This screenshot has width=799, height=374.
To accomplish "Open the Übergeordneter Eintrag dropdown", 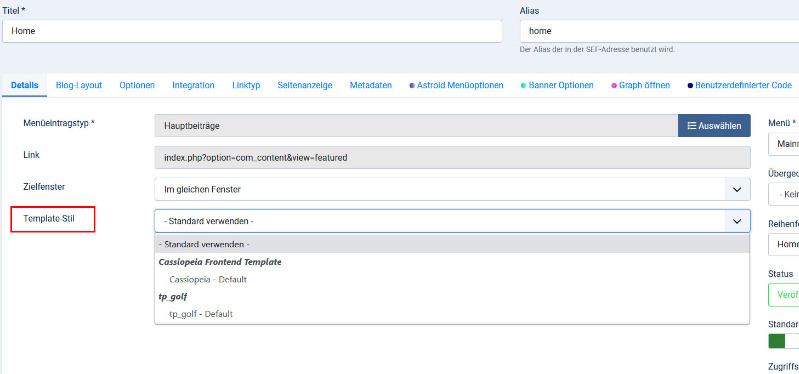I will click(x=784, y=194).
